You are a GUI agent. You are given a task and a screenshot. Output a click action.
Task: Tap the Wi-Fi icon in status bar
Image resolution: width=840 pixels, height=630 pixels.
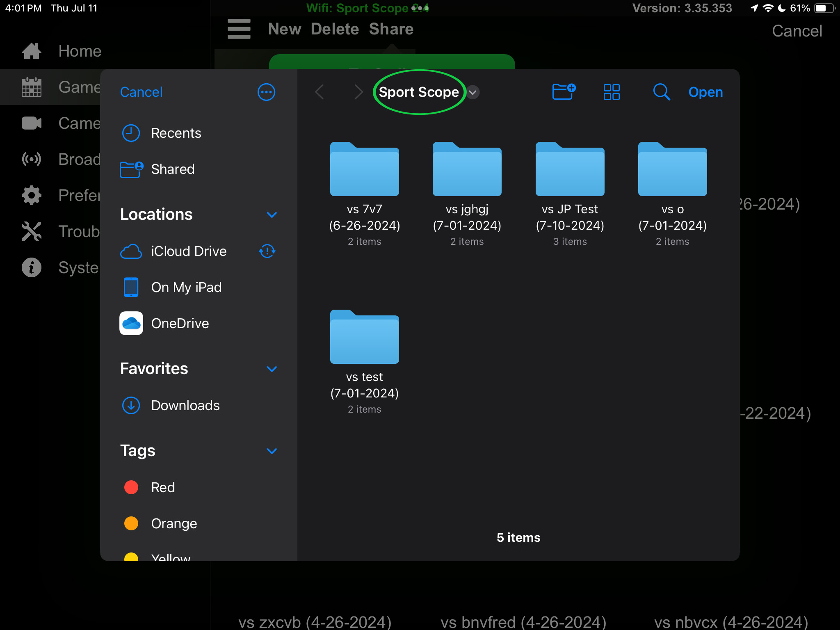coord(768,8)
